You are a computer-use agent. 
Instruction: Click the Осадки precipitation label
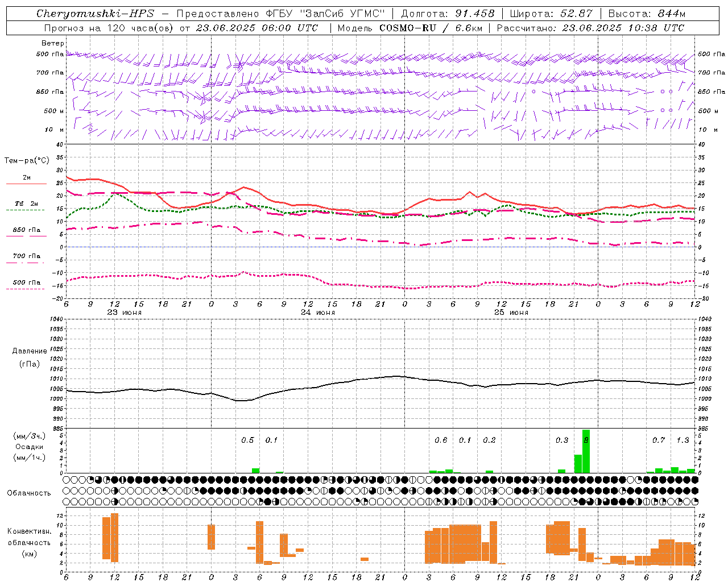pyautogui.click(x=30, y=447)
